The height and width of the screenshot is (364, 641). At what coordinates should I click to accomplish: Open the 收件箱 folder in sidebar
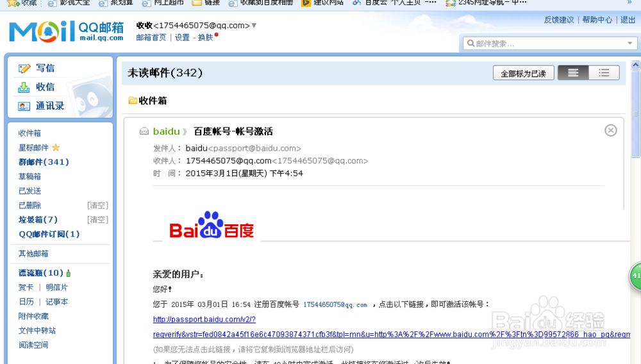pos(29,133)
